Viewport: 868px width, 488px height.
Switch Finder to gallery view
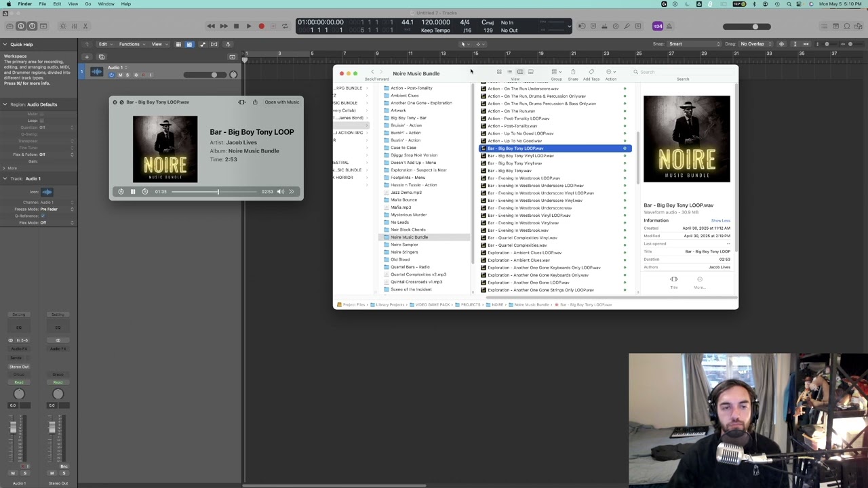coord(530,72)
